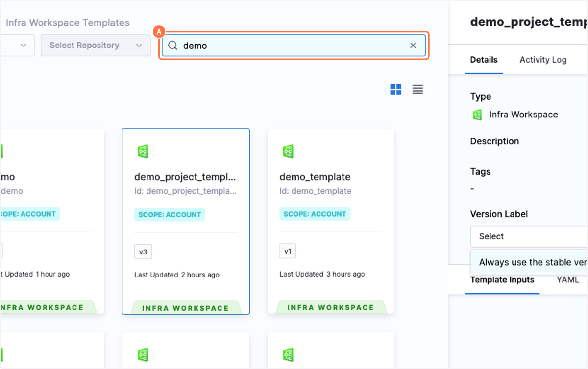
Task: Click the demo_project_templ card's green workspace icon
Action: (x=143, y=151)
